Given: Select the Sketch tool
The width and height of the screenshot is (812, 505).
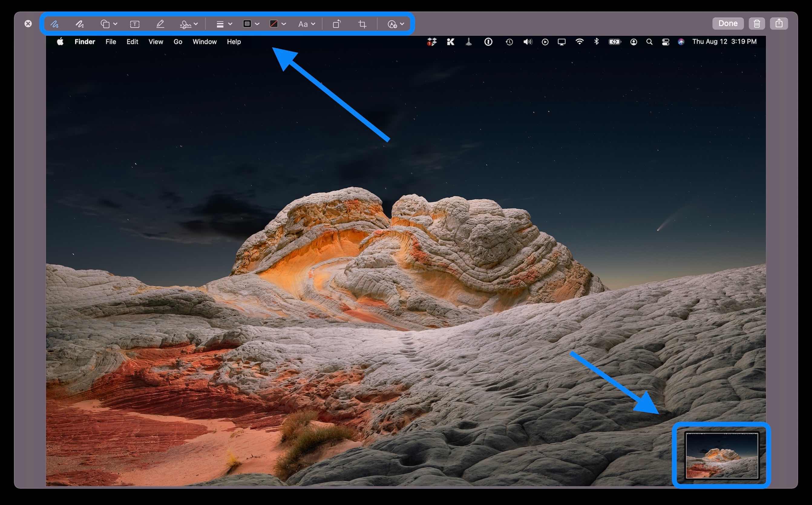Looking at the screenshot, I should tap(54, 24).
